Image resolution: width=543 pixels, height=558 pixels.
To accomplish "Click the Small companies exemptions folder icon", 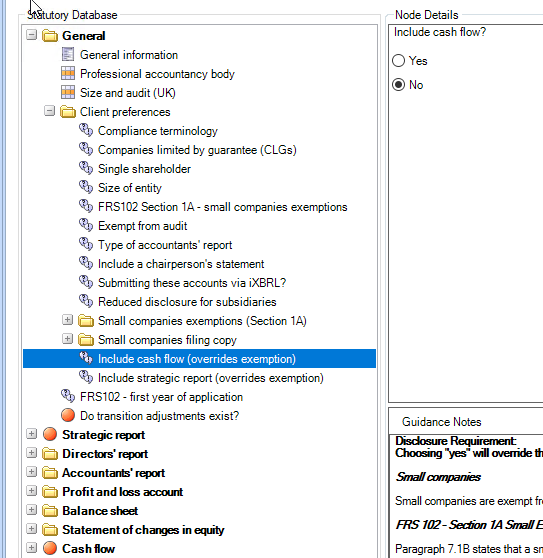I will (86, 321).
